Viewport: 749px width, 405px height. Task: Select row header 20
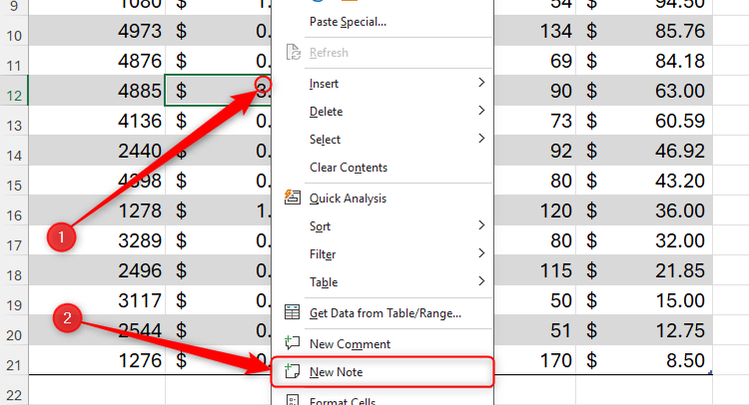pos(14,330)
